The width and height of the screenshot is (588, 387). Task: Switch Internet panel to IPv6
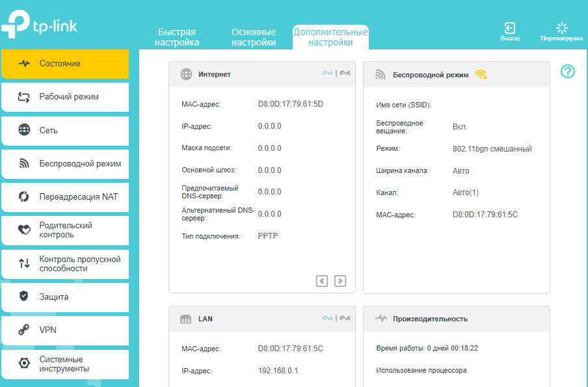[345, 73]
